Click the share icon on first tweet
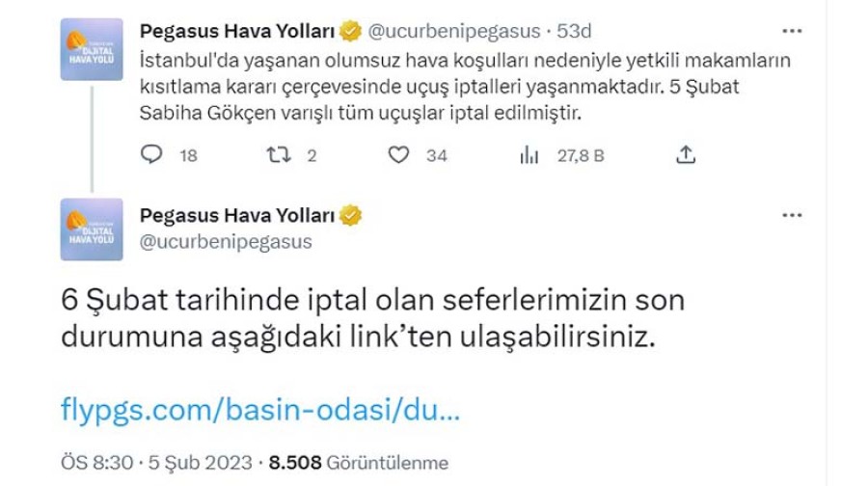This screenshot has width=868, height=486. tap(686, 154)
